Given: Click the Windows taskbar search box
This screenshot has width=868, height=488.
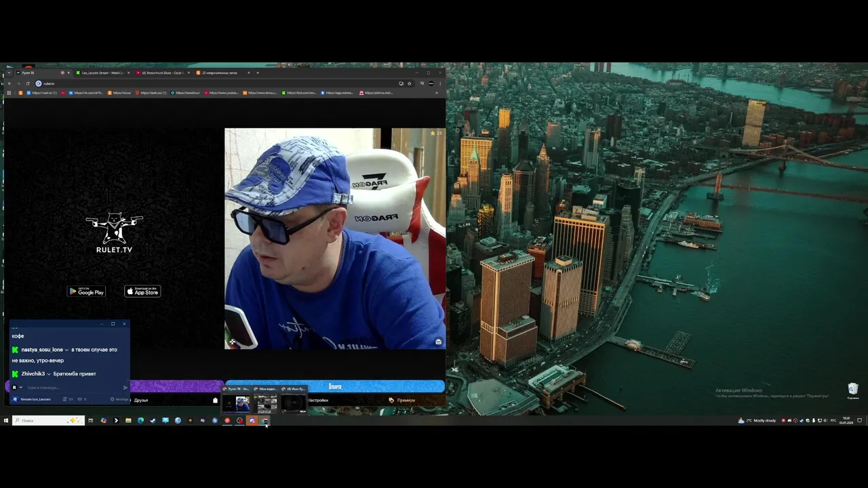Looking at the screenshot, I should (x=49, y=420).
